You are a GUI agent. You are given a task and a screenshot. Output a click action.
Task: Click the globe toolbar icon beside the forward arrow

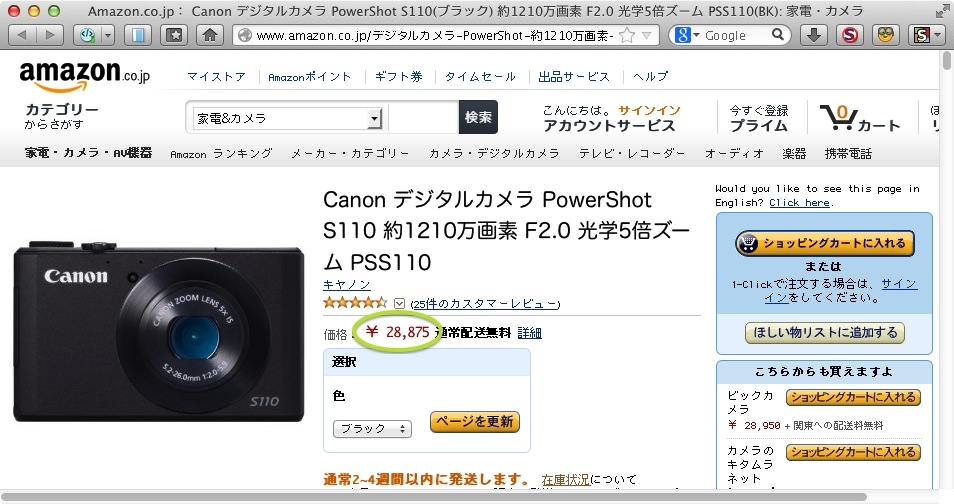coord(87,35)
